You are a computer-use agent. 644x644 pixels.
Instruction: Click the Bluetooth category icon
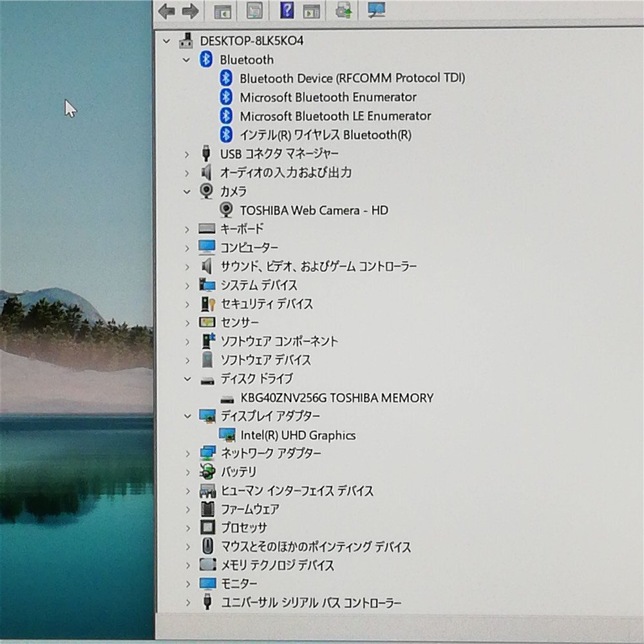206,59
